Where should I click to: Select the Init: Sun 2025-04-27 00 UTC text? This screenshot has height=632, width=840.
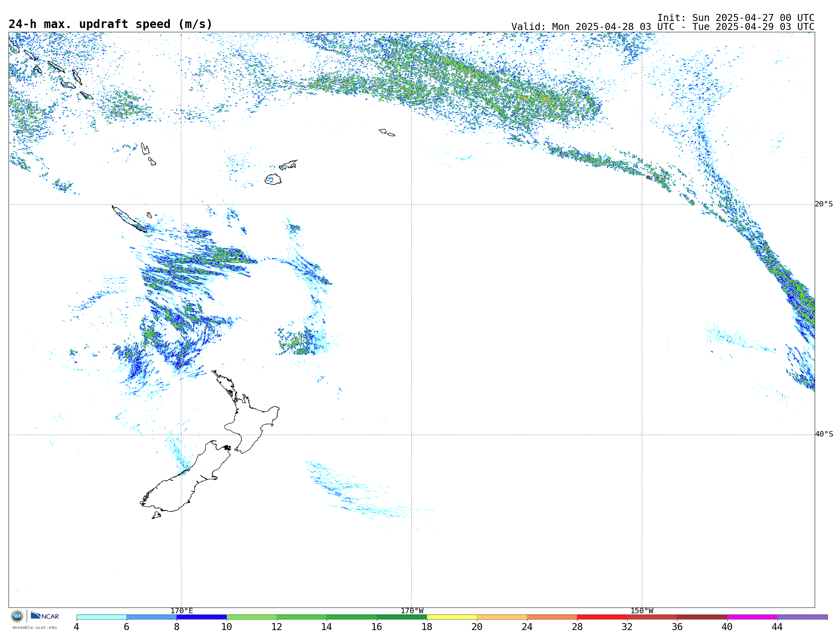[735, 18]
